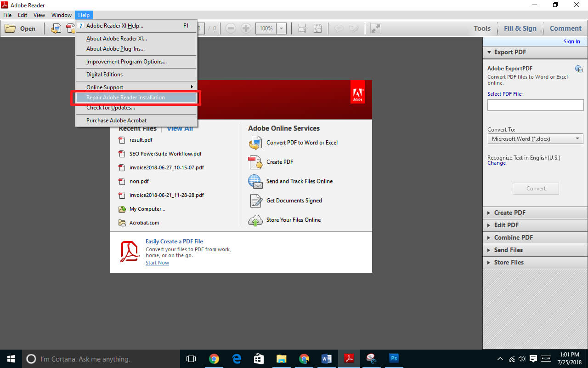The image size is (588, 368).
Task: Click the Adobe ExportPDF online icon
Action: [x=579, y=69]
